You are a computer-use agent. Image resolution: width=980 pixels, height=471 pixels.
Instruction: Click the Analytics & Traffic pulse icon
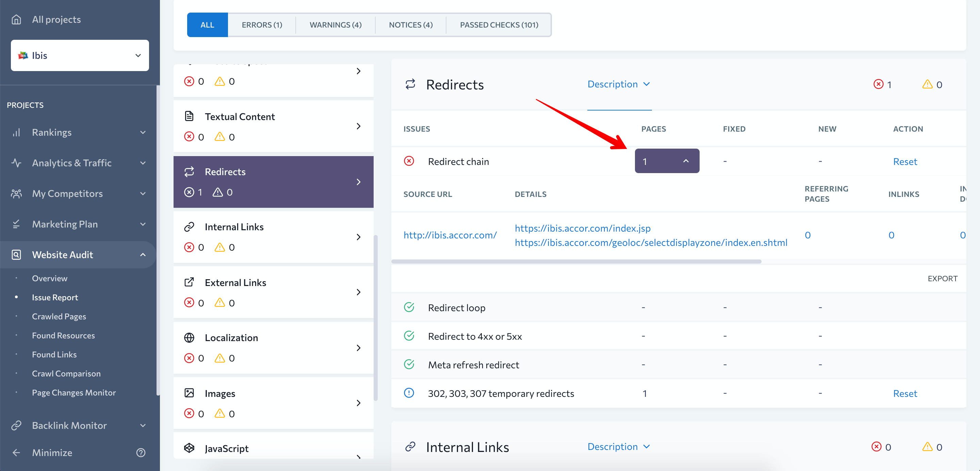tap(16, 163)
